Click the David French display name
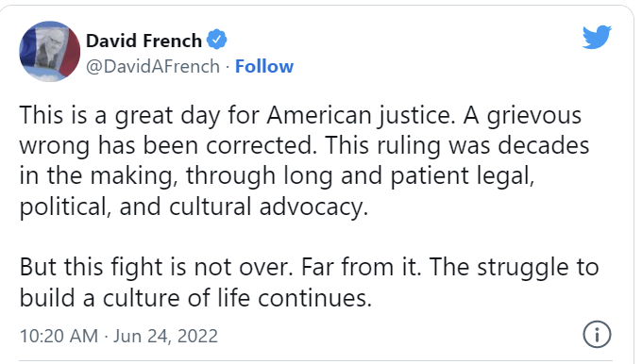Screen dimensions: 642x364 (x=144, y=41)
